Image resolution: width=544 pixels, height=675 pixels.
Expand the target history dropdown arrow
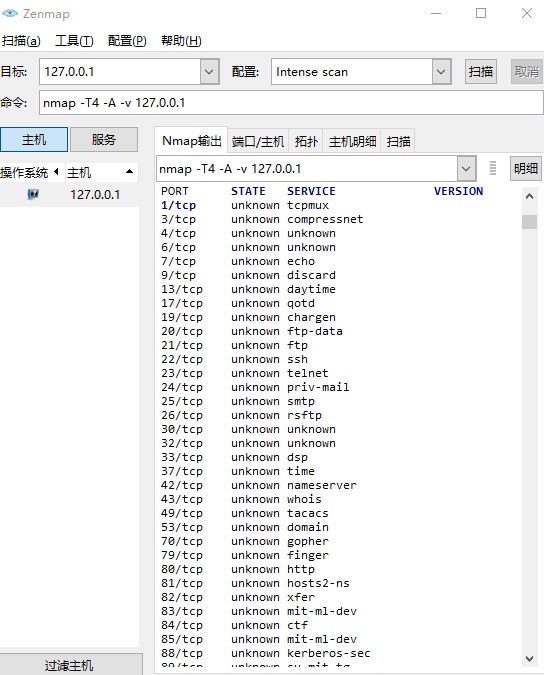point(210,71)
